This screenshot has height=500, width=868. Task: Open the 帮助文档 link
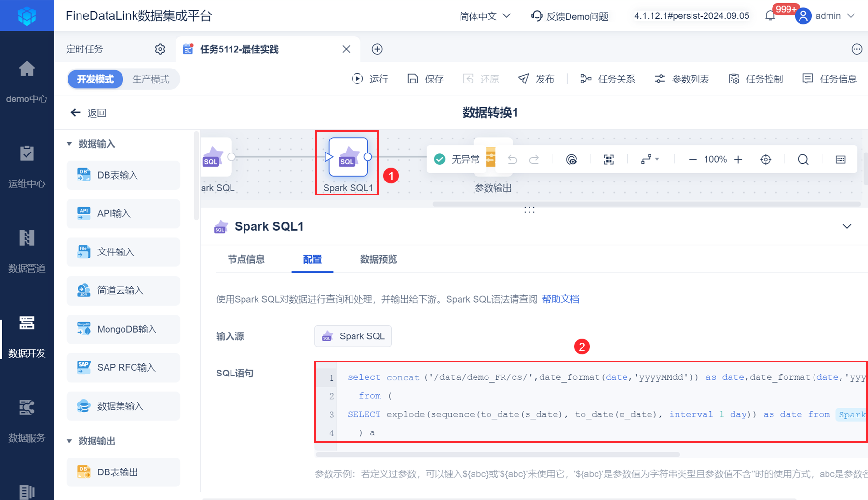(560, 299)
